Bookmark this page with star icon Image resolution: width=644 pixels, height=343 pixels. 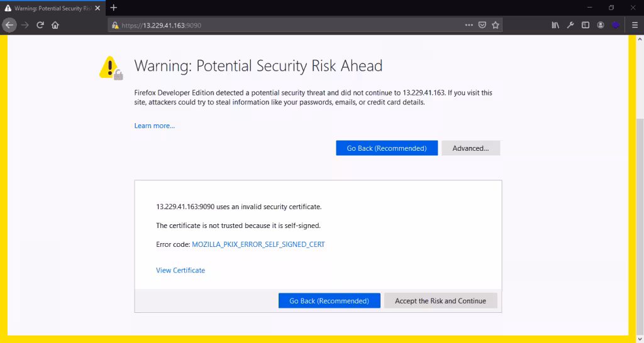pyautogui.click(x=496, y=25)
